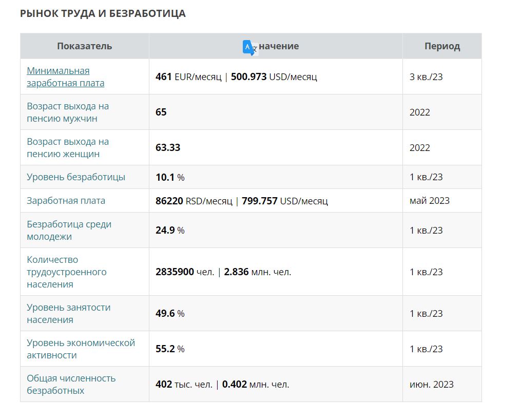Open Возраст выхода на пенсию женщин

[x=68, y=148]
